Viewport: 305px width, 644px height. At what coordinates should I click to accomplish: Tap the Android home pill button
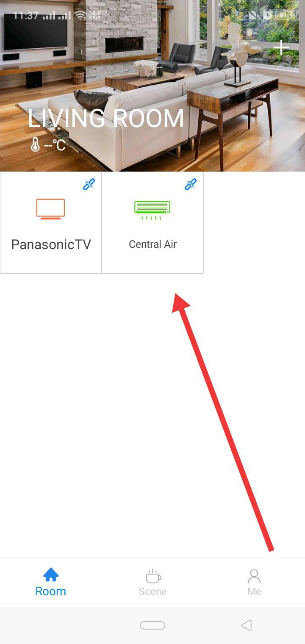(x=152, y=625)
